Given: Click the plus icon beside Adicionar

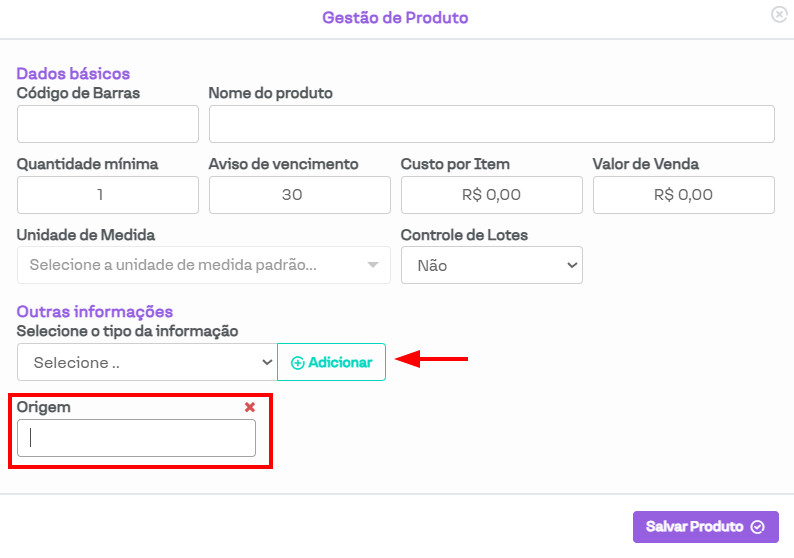Looking at the screenshot, I should pyautogui.click(x=297, y=363).
